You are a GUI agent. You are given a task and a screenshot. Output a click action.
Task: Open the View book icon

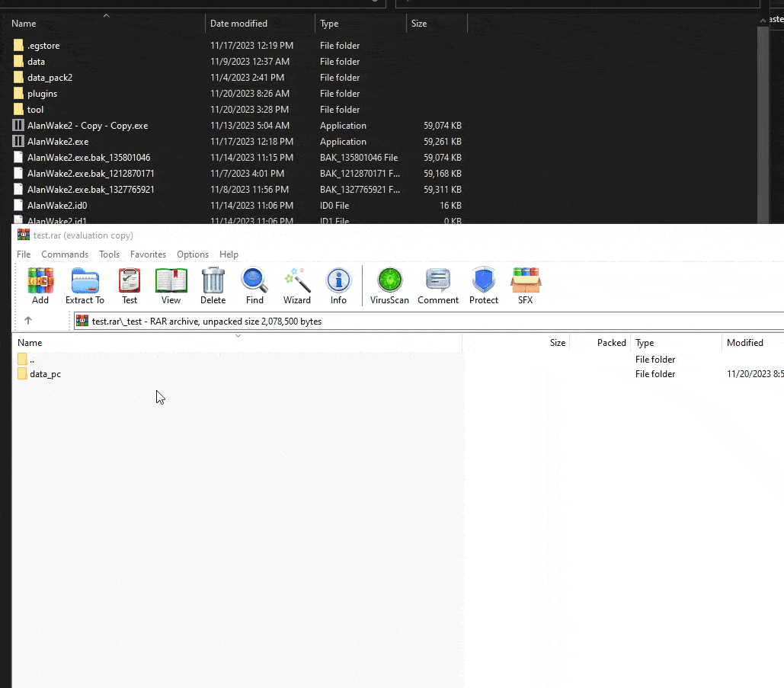tap(171, 286)
